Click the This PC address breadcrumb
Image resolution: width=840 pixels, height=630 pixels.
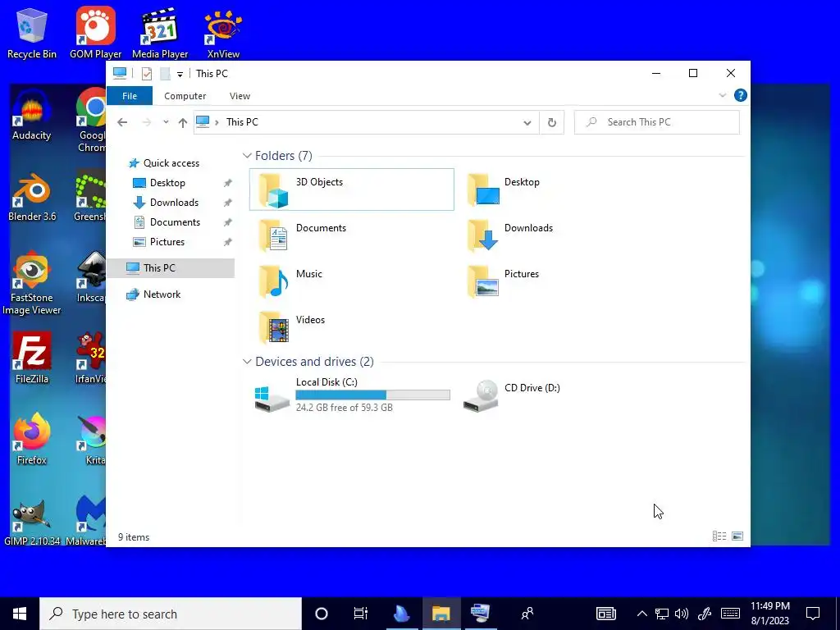(242, 122)
